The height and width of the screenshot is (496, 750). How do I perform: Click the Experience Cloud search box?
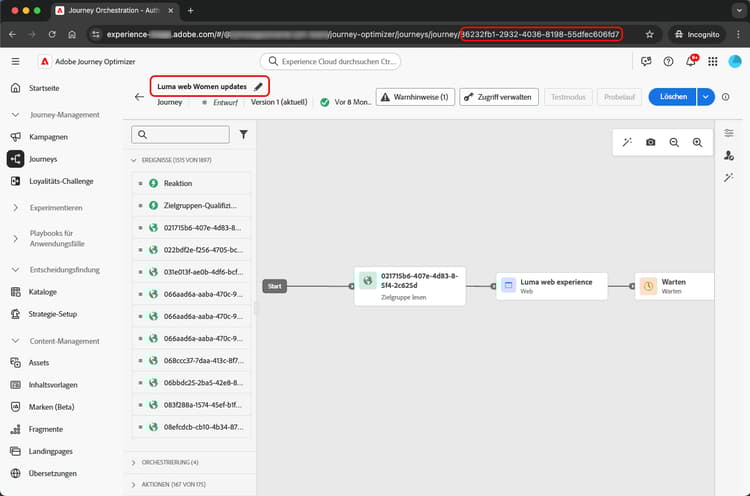(x=330, y=61)
